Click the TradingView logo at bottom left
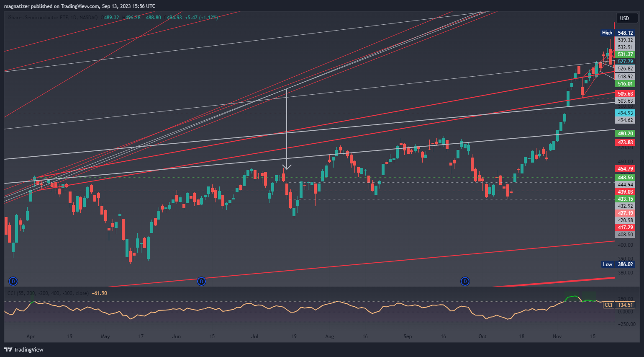The image size is (644, 357). pos(24,349)
